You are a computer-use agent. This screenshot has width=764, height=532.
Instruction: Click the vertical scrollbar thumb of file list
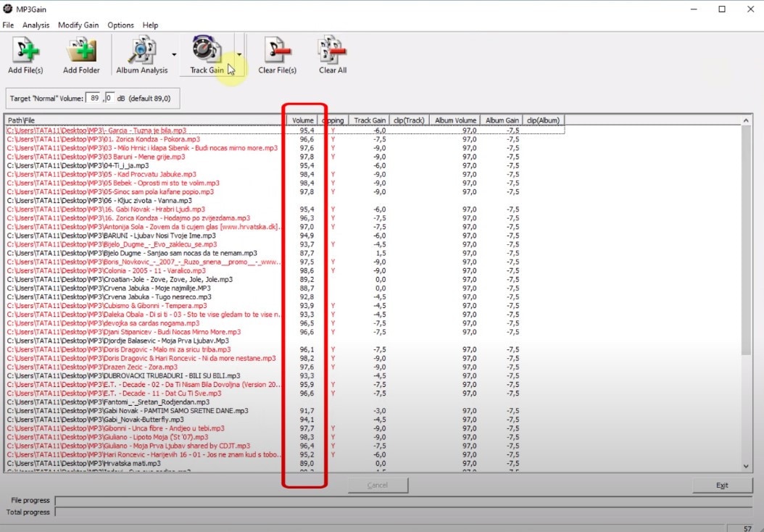(746, 240)
